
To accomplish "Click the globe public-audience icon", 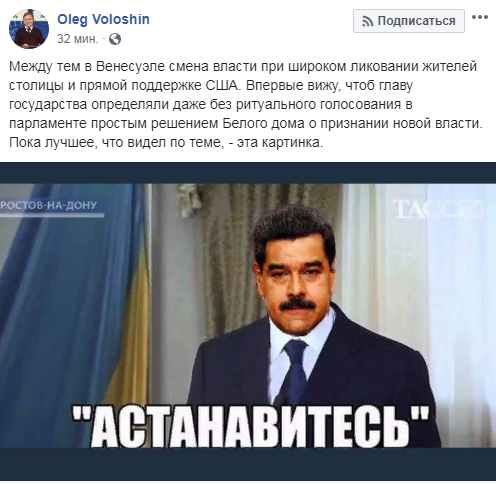I will pyautogui.click(x=115, y=39).
